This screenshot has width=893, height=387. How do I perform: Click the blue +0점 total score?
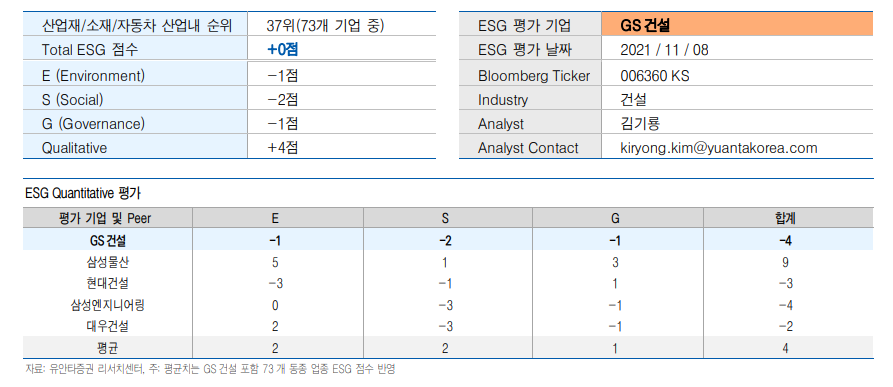tap(283, 50)
